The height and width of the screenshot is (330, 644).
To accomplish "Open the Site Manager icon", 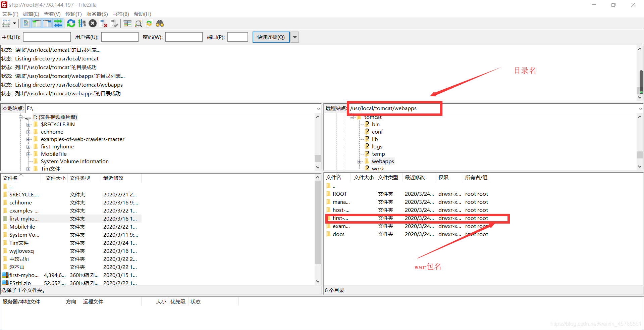I will [6, 23].
